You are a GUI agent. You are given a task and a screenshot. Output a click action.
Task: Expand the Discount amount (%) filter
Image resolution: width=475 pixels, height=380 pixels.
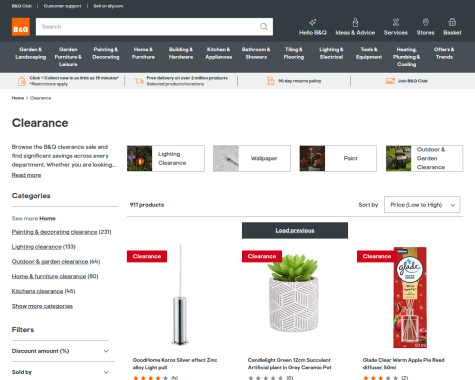coord(60,351)
